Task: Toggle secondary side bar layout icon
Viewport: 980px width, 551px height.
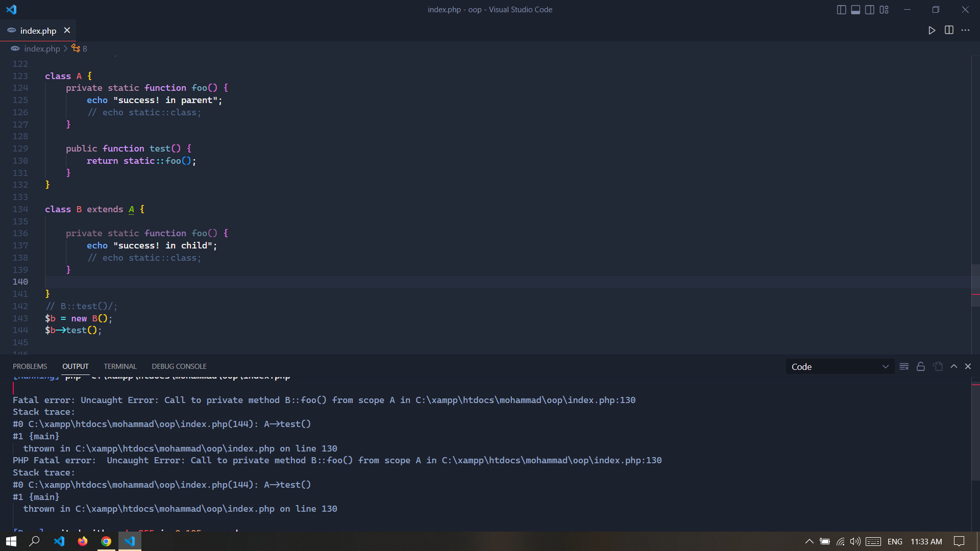Action: coord(870,10)
